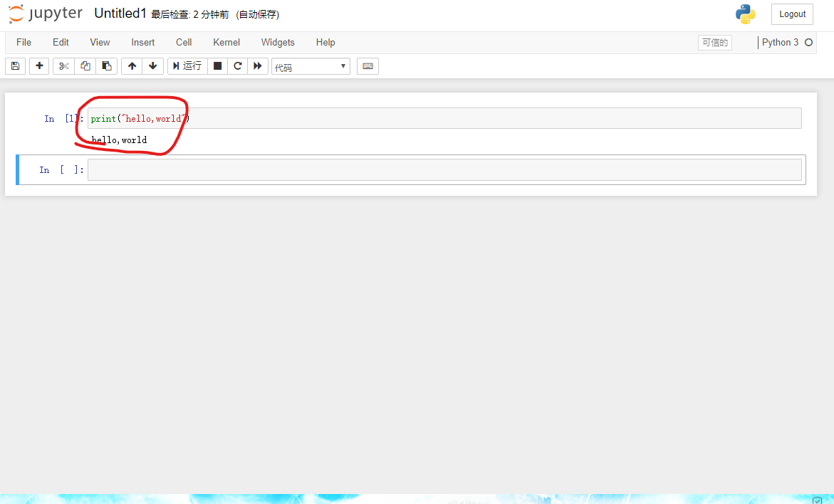Click the empty In [ ] prompt label
Image resolution: width=834 pixels, height=504 pixels.
tap(62, 169)
